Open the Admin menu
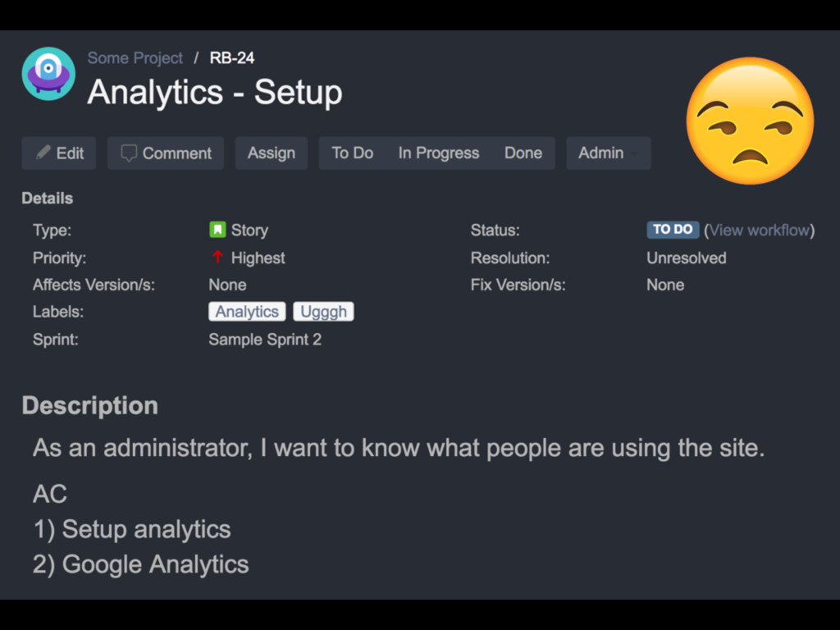Image resolution: width=840 pixels, height=630 pixels. coord(609,153)
